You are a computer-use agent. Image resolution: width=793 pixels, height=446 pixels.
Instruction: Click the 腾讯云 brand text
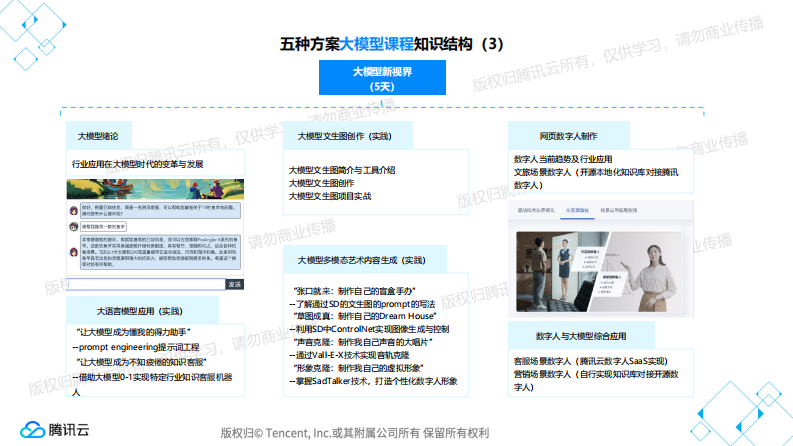[69, 430]
